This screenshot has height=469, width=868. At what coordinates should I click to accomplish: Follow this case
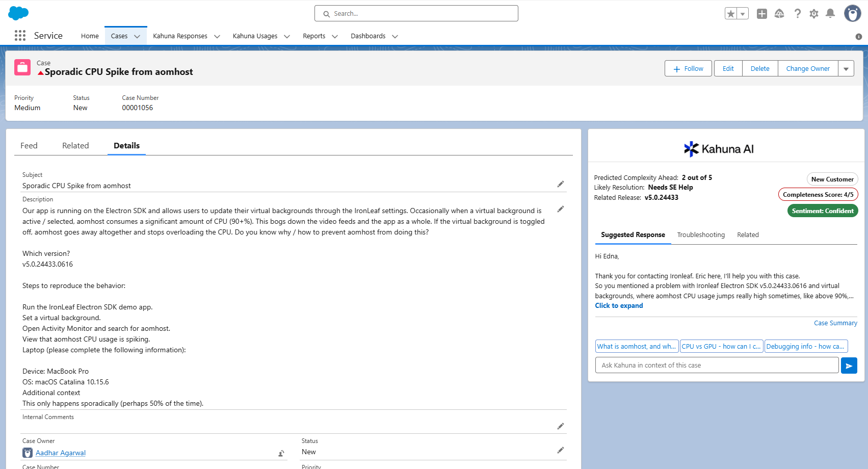pos(688,68)
